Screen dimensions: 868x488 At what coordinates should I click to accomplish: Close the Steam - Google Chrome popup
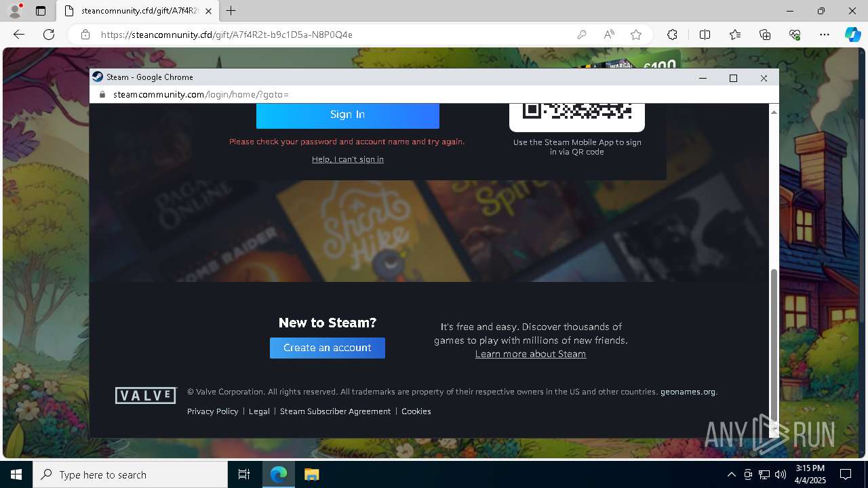(x=764, y=78)
